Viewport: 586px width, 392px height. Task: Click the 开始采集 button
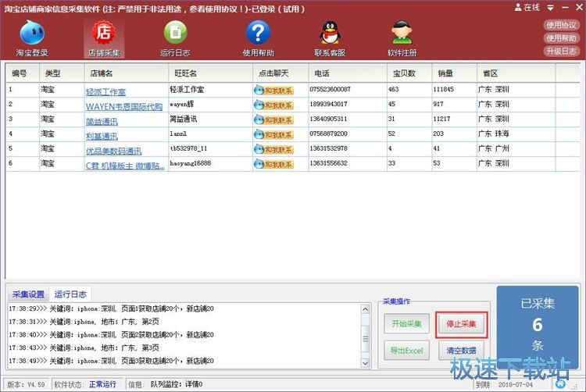pyautogui.click(x=406, y=324)
